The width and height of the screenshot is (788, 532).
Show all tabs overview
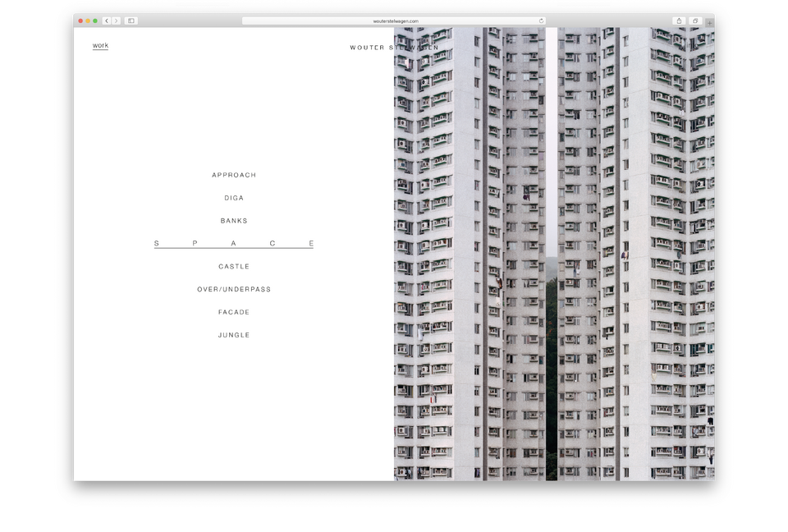pos(694,21)
